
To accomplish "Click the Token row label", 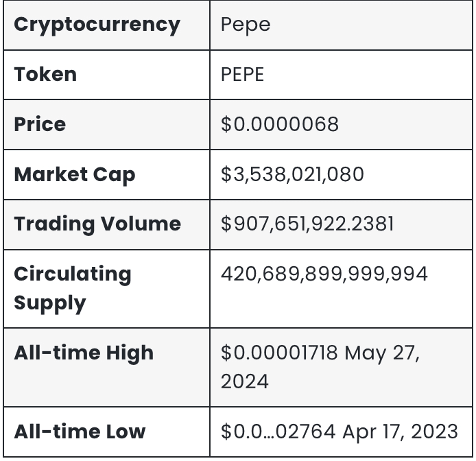I will 45,74.
